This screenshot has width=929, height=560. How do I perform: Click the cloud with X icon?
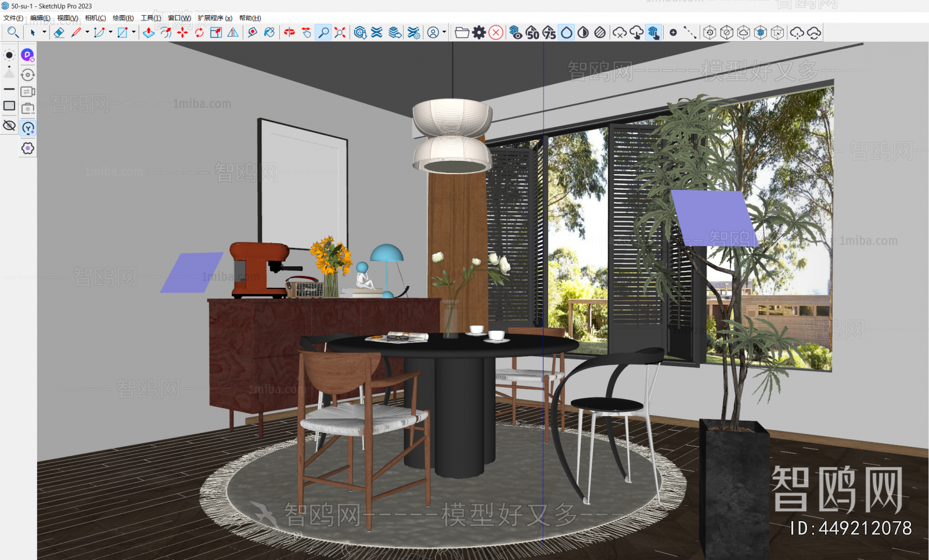[x=620, y=32]
